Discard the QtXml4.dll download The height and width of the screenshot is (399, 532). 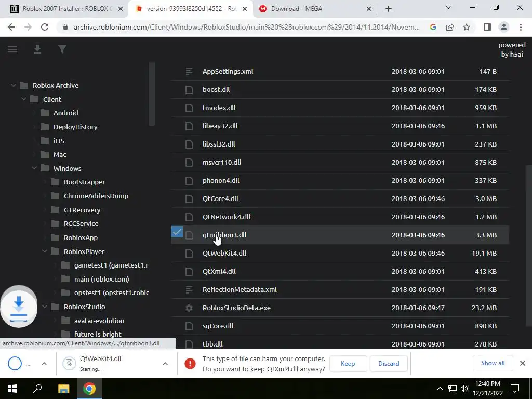click(x=389, y=364)
